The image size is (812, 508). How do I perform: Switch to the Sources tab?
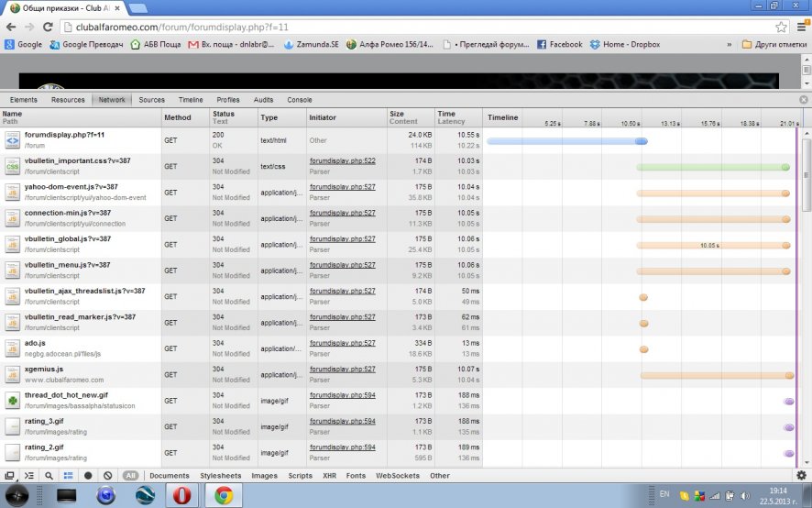pos(151,100)
